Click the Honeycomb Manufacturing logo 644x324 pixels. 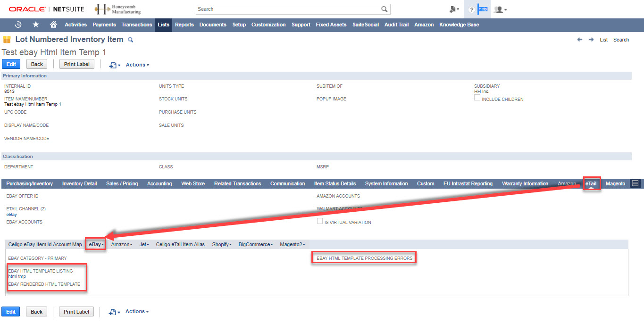117,9
